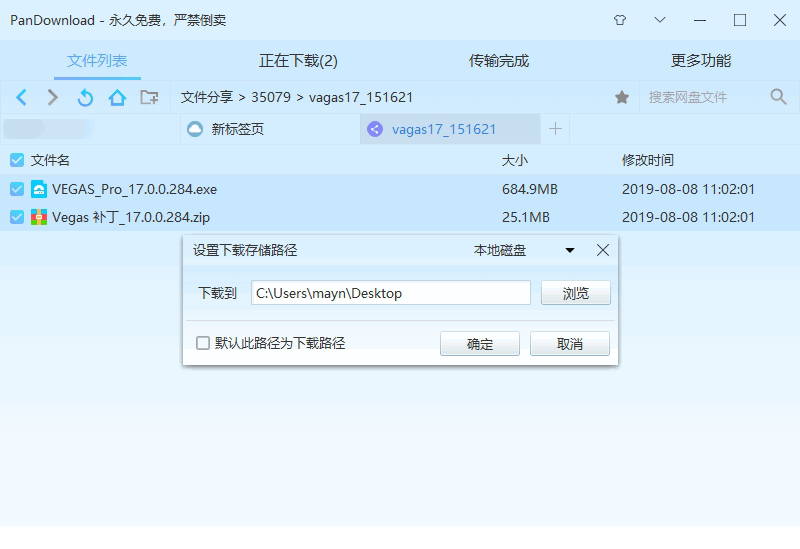Toggle the select-all 文件名 checkbox
Screen dimensions: 800x549
[x=17, y=160]
